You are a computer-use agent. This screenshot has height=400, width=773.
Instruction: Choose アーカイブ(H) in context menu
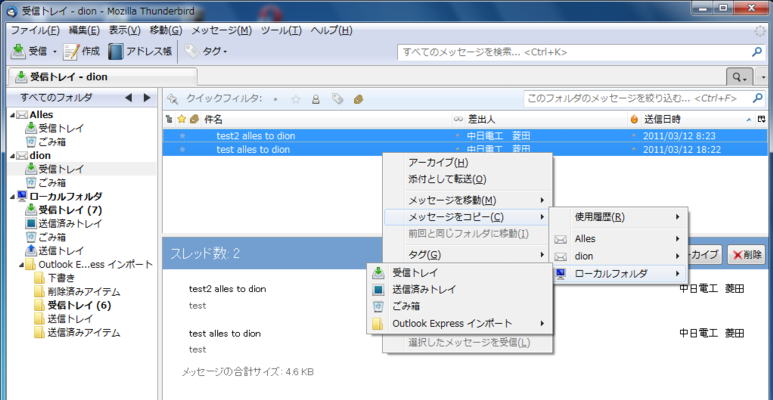coord(467,162)
